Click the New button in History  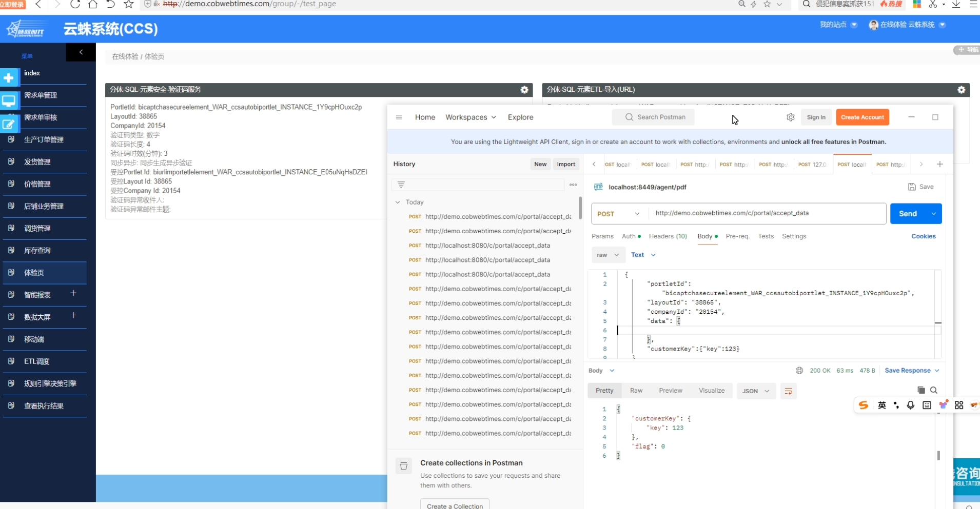coord(540,164)
